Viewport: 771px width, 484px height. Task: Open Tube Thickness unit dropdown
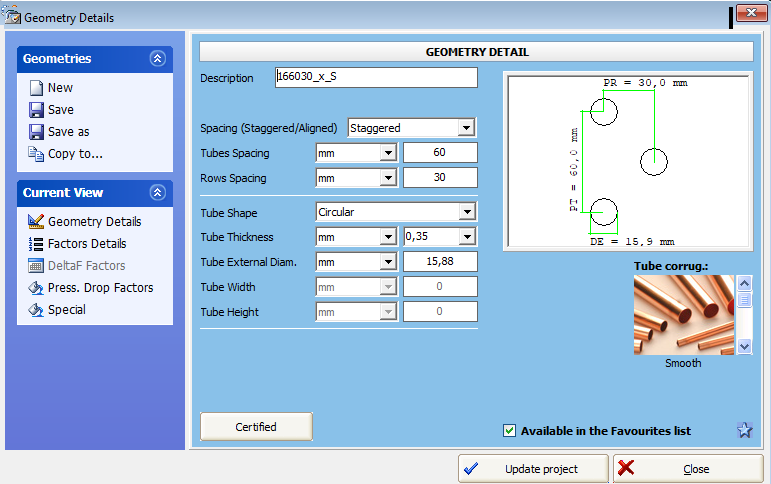tap(388, 237)
